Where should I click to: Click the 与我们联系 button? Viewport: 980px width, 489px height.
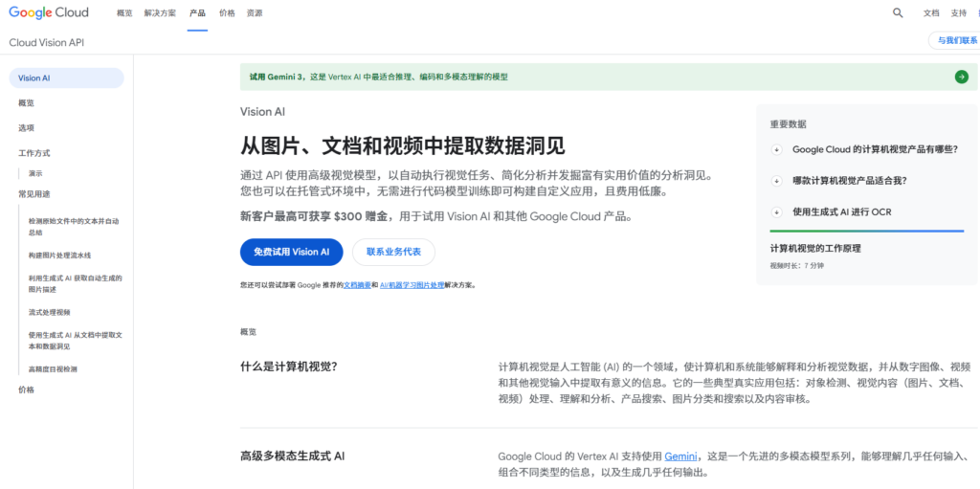[956, 40]
